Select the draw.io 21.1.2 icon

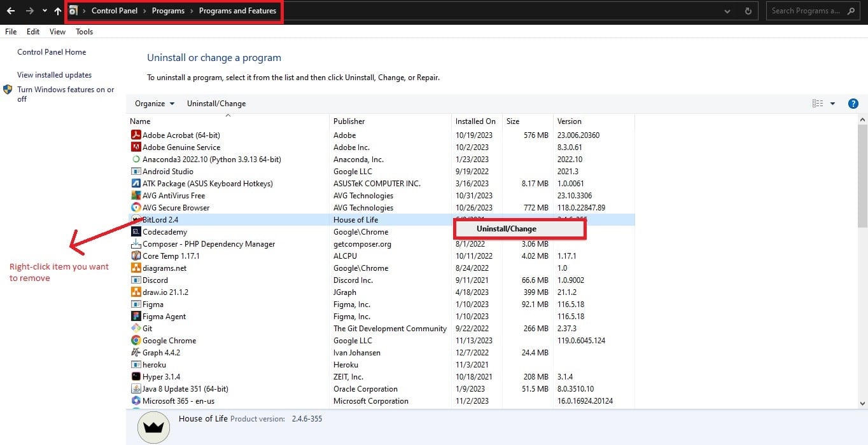coord(136,292)
